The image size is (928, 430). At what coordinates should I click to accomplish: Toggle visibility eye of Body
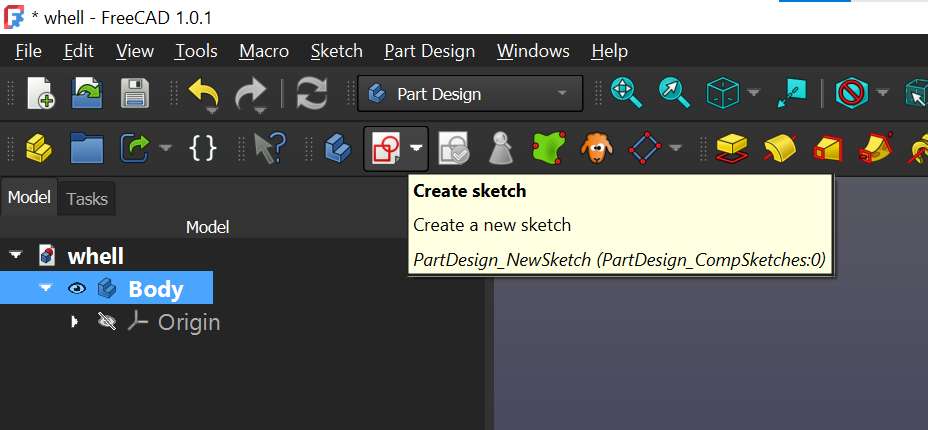tap(77, 288)
